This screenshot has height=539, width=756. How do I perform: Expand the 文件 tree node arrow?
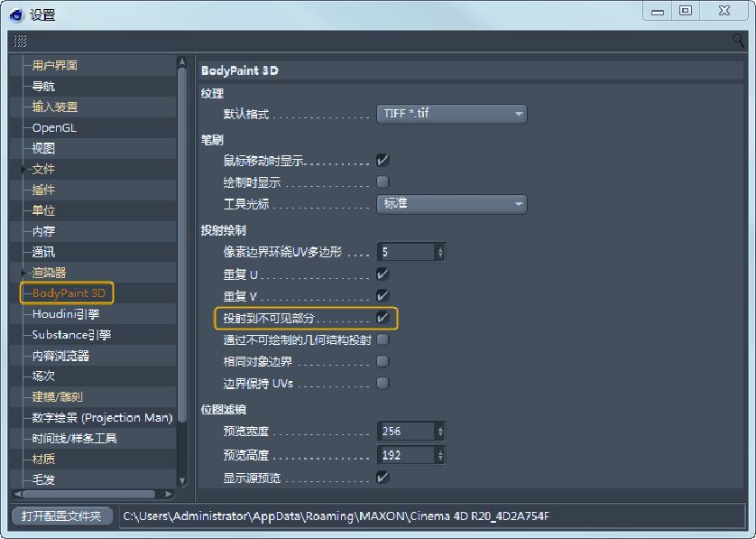click(x=23, y=170)
